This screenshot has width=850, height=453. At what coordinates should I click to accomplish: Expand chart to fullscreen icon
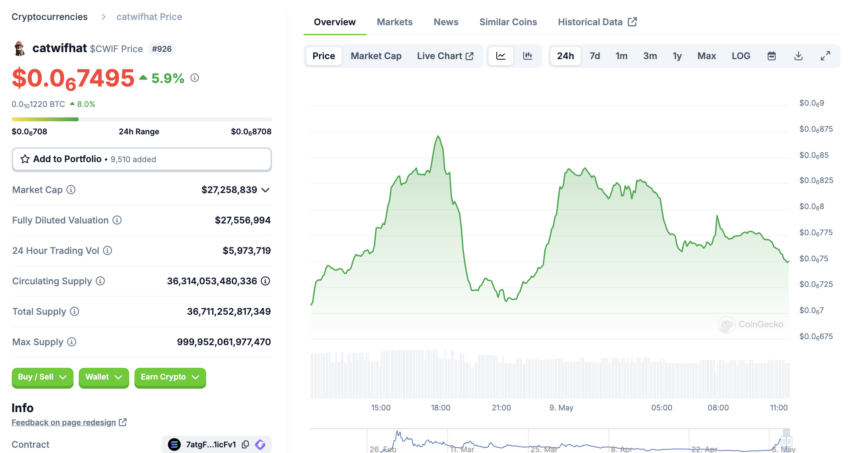tap(825, 56)
